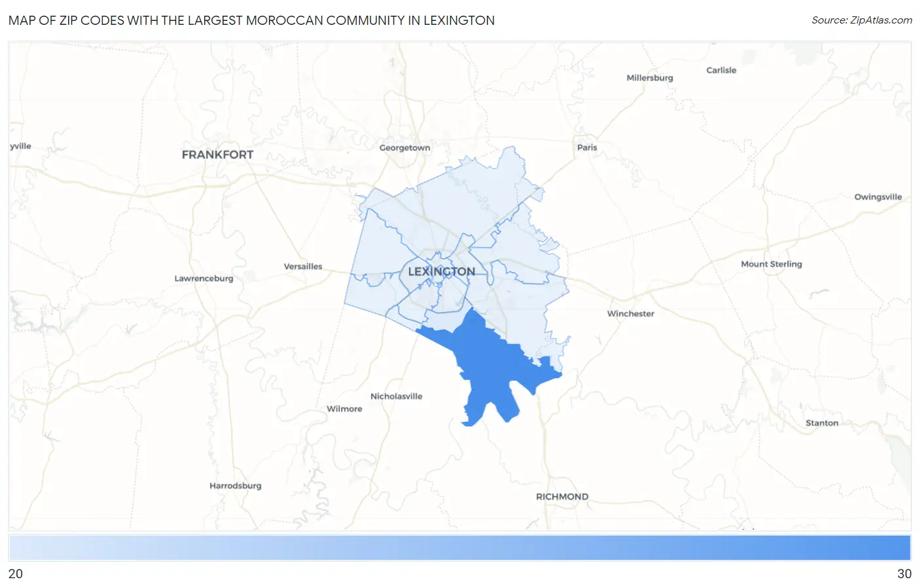Select the Lawrenceburg map label

(x=203, y=279)
